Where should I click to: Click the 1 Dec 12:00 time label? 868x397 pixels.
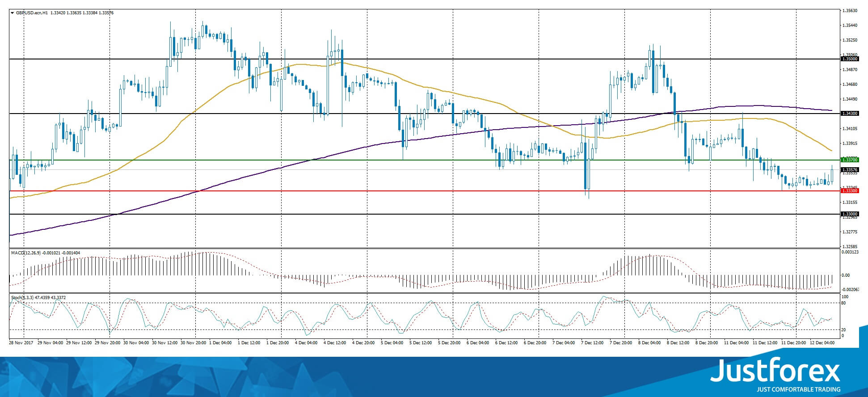click(249, 343)
